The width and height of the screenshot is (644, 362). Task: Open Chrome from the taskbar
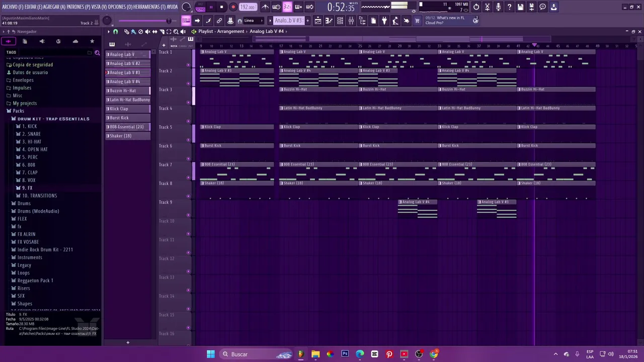point(434,354)
